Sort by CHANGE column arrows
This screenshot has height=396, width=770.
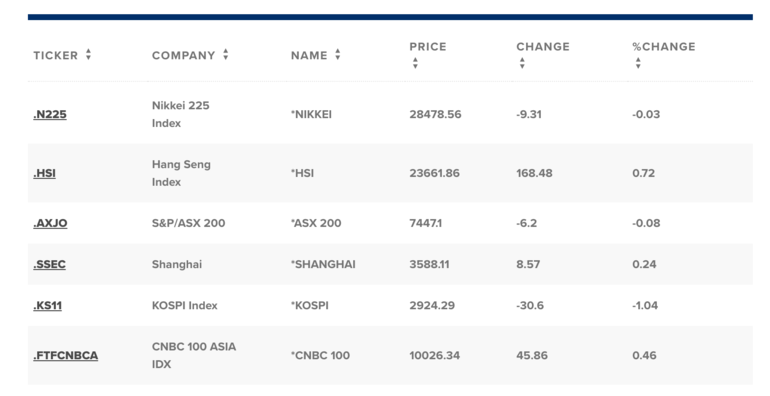pos(522,63)
